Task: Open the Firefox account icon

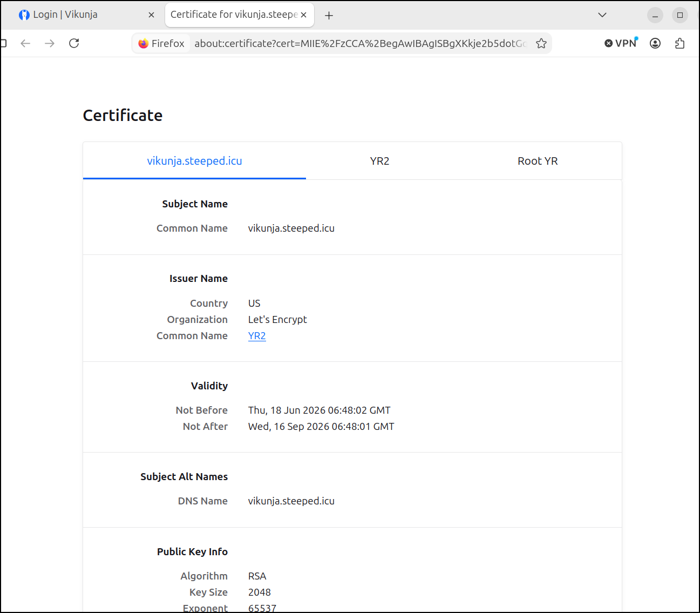Action: pos(655,43)
